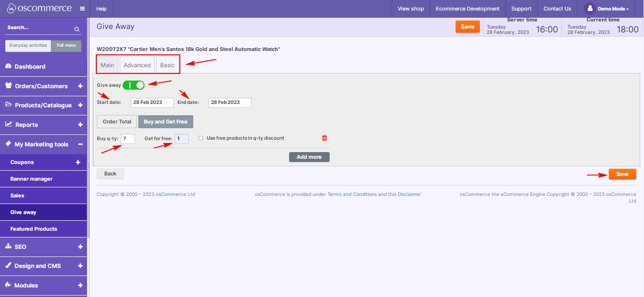
Task: Collapse My Marketing tools with minus sign
Action: pos(80,144)
